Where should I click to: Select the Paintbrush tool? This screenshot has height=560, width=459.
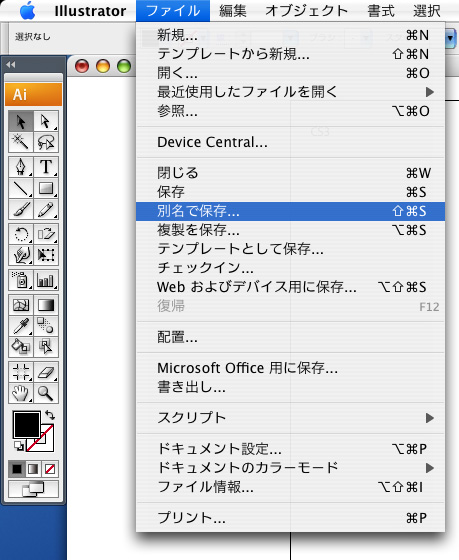tap(21, 209)
